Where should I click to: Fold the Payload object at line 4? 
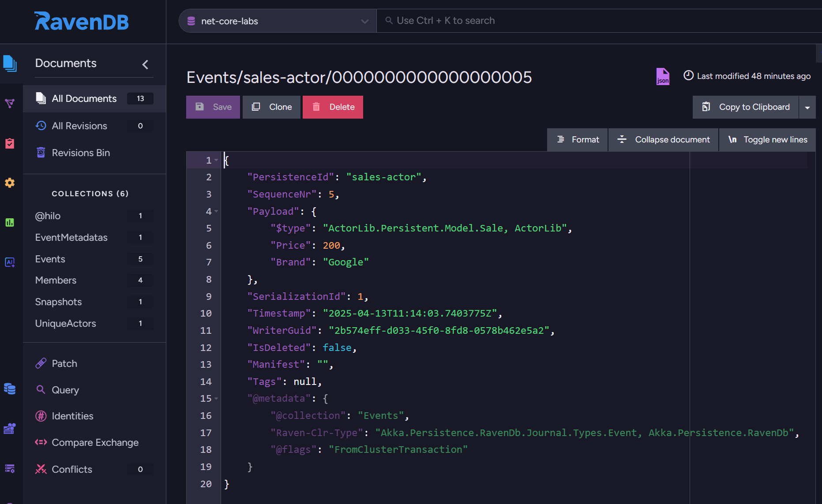216,212
